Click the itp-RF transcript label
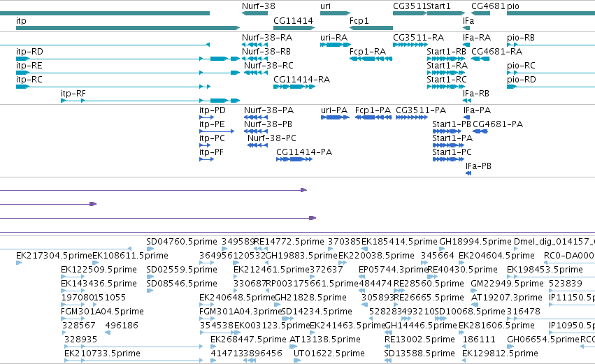The height and width of the screenshot is (364, 595). pyautogui.click(x=73, y=94)
